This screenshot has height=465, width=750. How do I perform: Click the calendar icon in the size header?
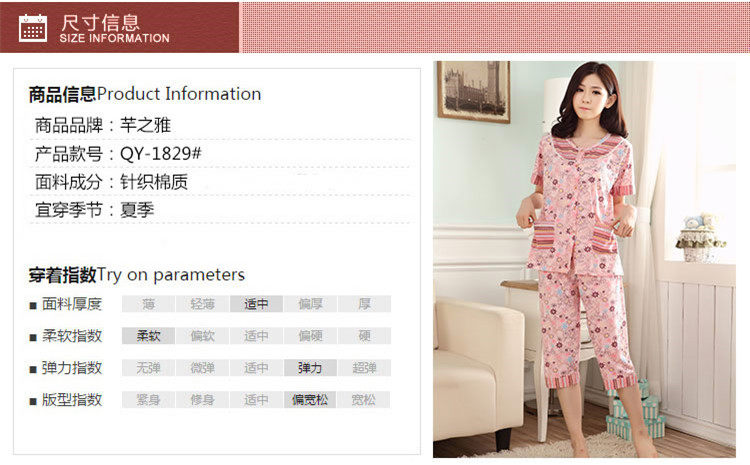[33, 28]
